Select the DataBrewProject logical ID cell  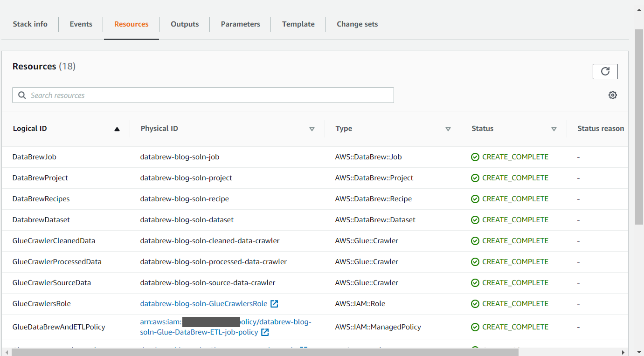pos(40,178)
